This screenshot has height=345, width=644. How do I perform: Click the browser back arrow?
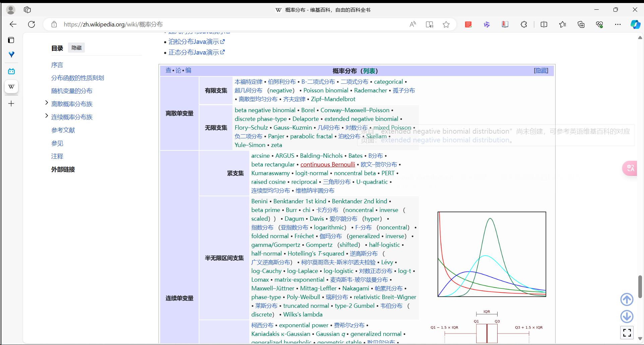point(13,24)
